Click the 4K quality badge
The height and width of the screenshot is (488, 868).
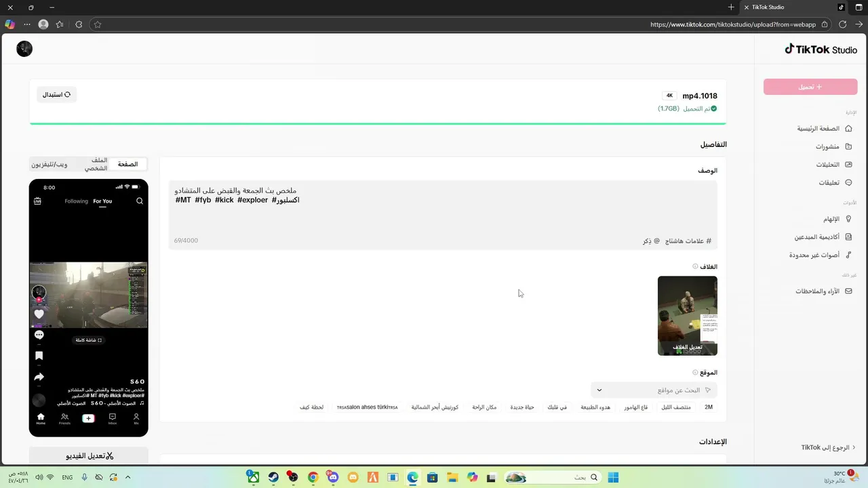click(669, 96)
